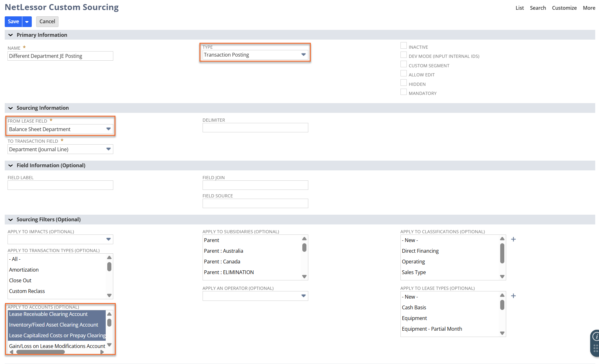Collapse the Primary Information section
Image resolution: width=599 pixels, height=364 pixels.
coord(11,35)
